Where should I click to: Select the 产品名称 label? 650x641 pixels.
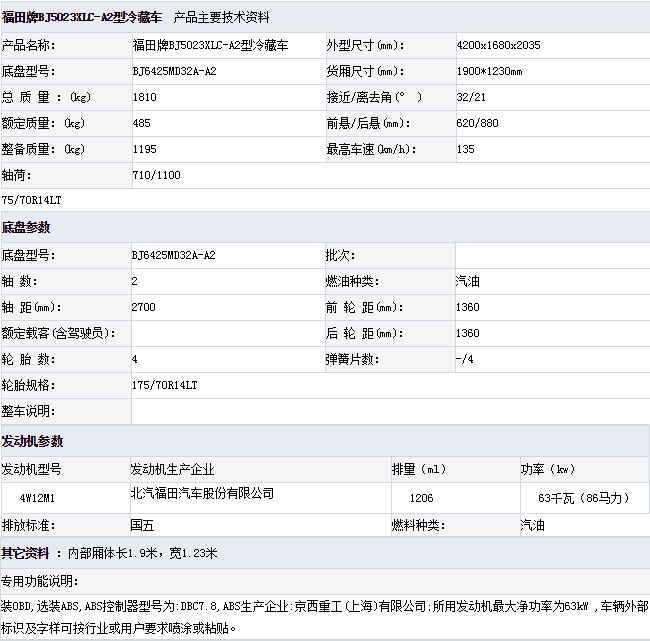pyautogui.click(x=28, y=45)
